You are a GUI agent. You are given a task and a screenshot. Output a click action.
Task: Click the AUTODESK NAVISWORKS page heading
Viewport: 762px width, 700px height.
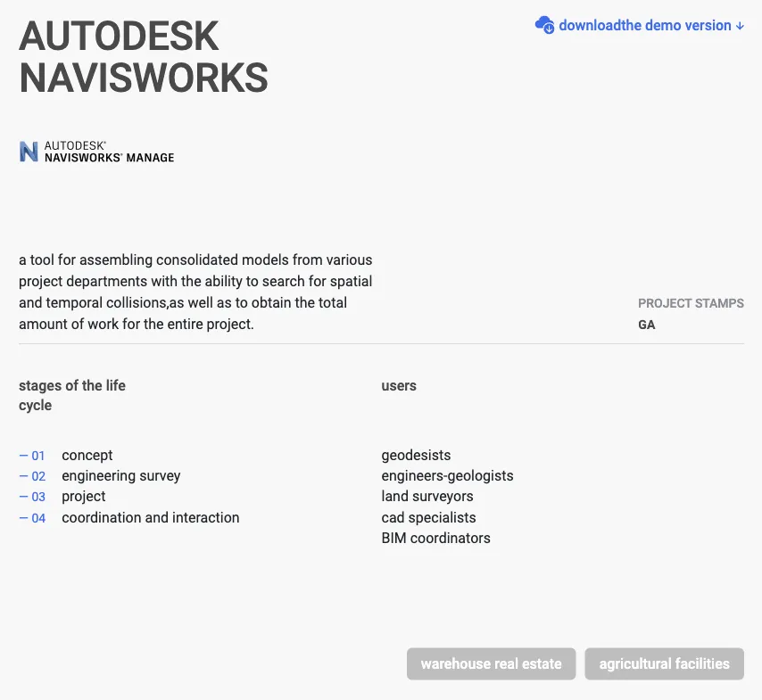144,57
